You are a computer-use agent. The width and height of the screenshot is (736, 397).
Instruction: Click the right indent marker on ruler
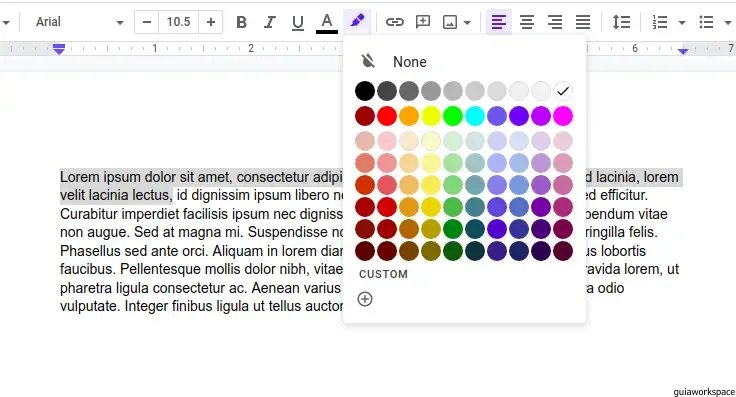pyautogui.click(x=683, y=51)
